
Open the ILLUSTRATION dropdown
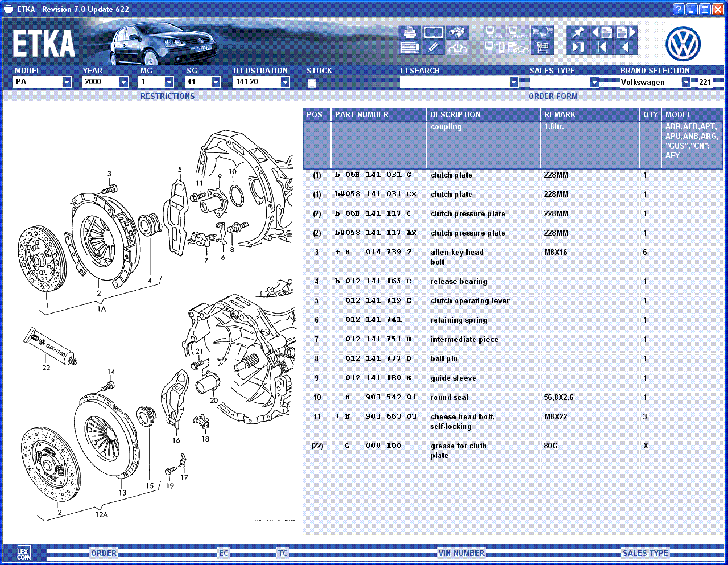[285, 82]
